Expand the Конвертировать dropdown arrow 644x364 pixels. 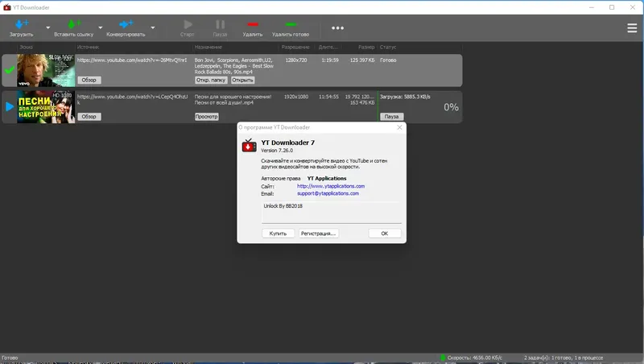pos(153,28)
